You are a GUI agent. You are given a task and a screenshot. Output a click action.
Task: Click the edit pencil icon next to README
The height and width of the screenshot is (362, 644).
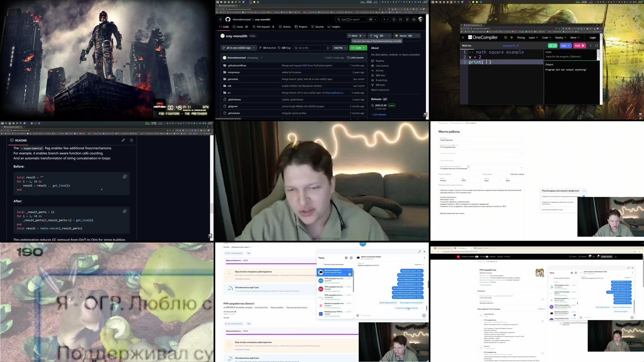pos(123,140)
